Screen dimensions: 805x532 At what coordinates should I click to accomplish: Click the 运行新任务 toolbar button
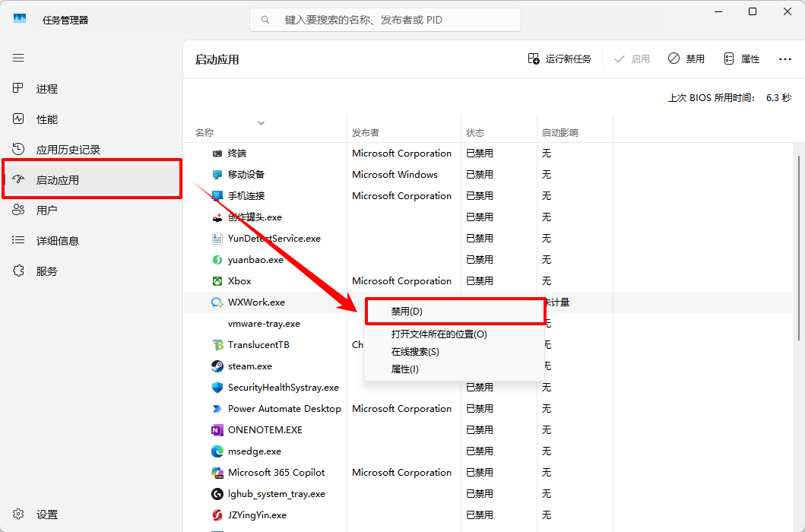(559, 59)
